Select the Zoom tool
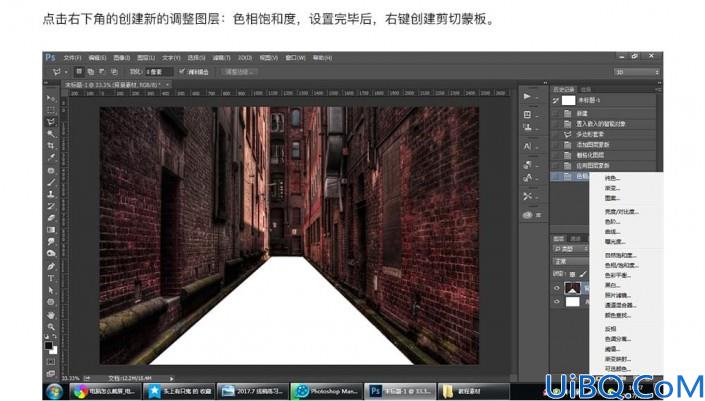 tap(51, 327)
